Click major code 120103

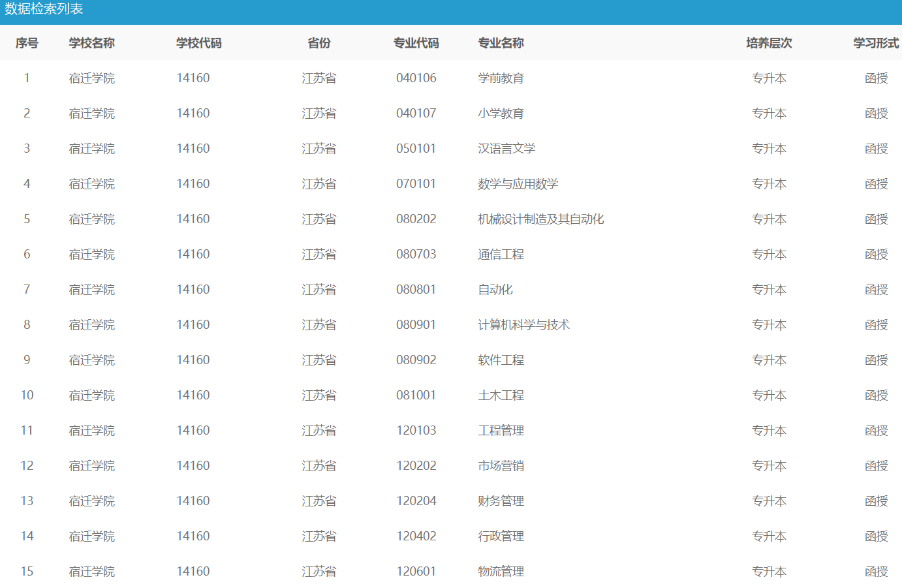click(x=416, y=431)
